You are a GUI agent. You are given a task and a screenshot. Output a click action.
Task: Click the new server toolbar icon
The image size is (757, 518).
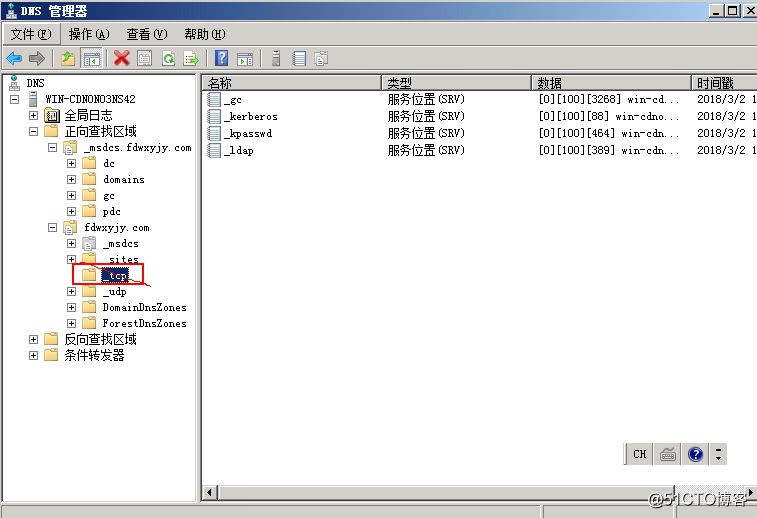click(x=276, y=59)
